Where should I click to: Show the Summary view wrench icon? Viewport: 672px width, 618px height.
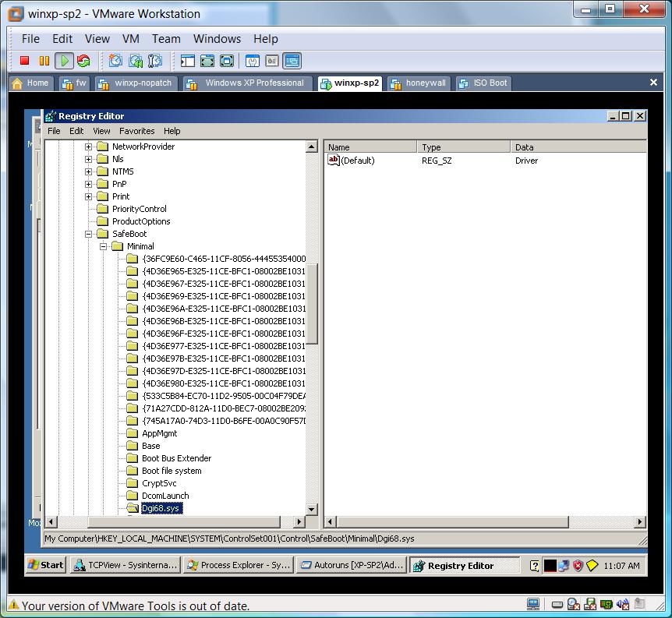253,61
